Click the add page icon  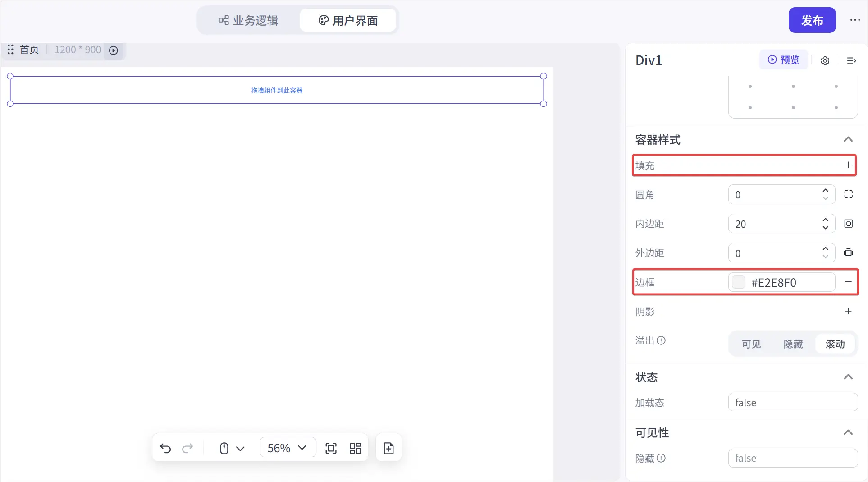point(388,448)
